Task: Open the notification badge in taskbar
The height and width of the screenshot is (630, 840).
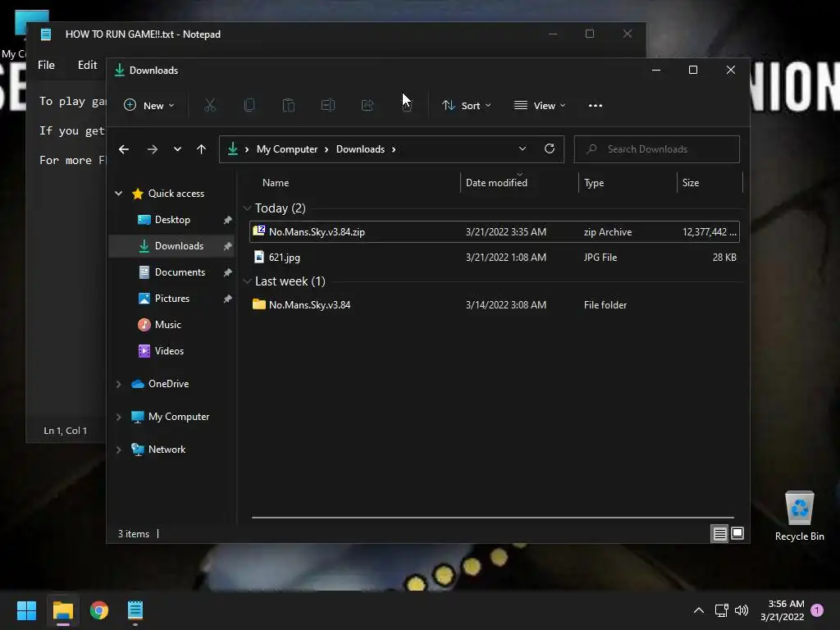Action: click(x=817, y=609)
